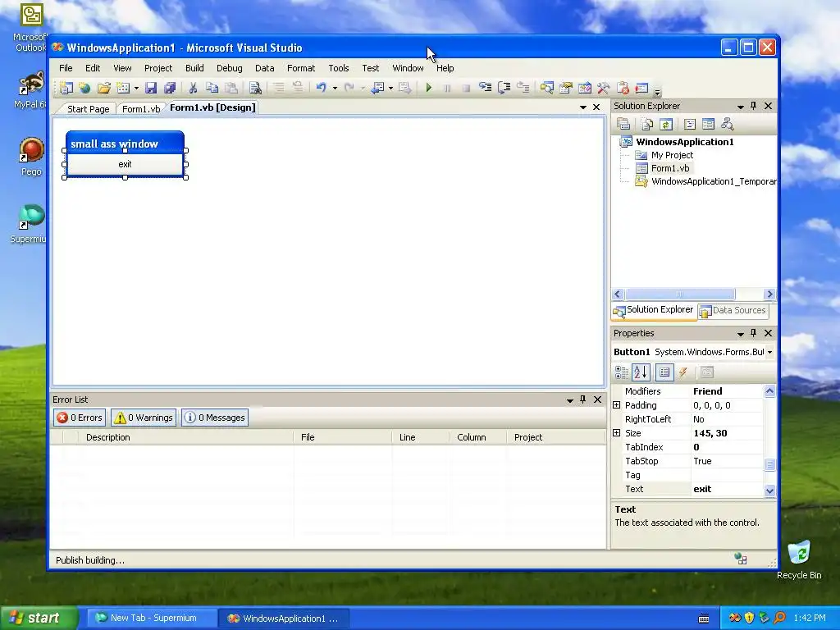Open the Debug menu
The image size is (840, 630).
tap(230, 68)
